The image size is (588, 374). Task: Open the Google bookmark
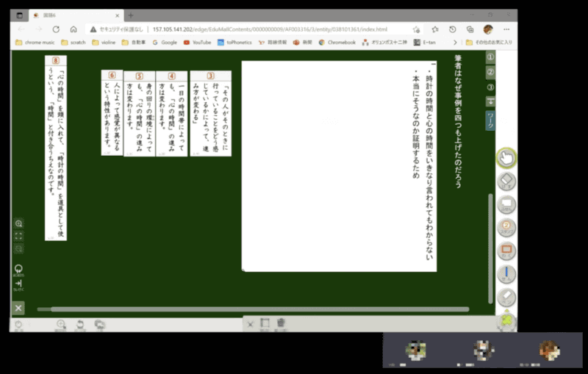point(165,43)
